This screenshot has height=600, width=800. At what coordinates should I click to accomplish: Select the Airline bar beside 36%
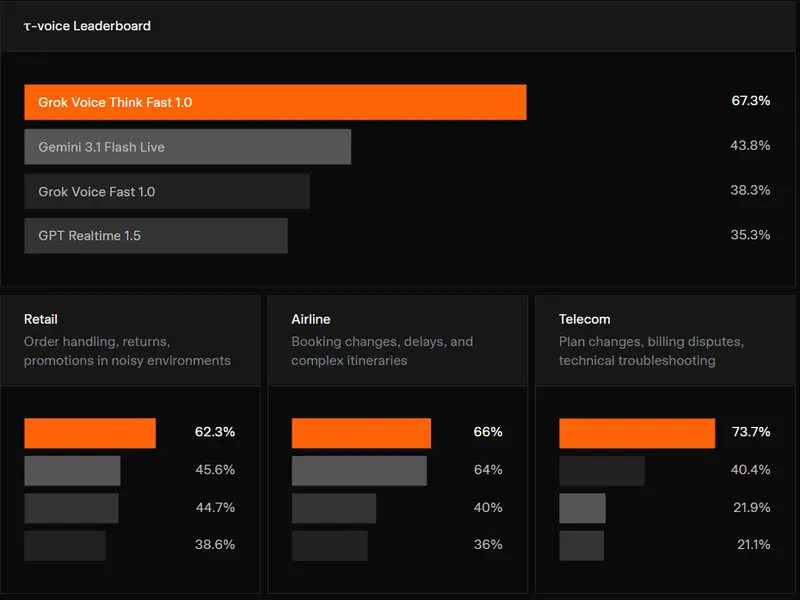coord(330,546)
